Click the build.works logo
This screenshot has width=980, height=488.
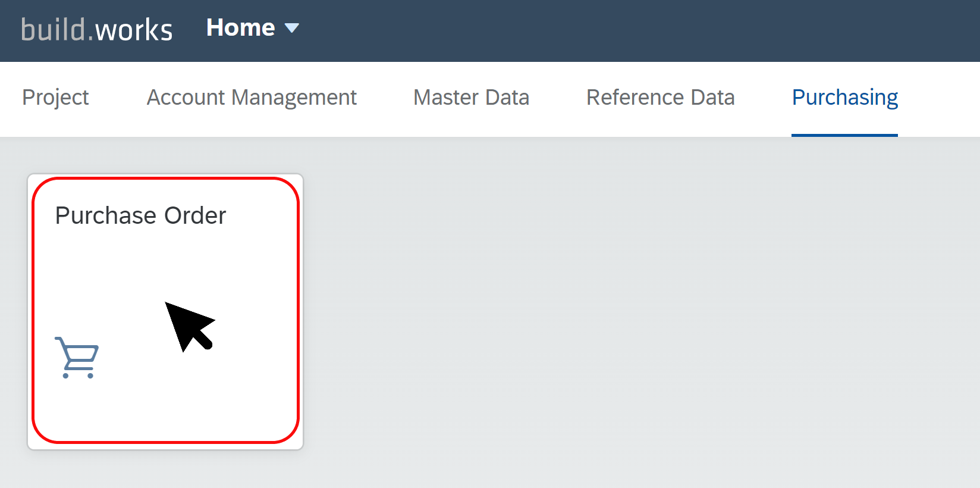[x=97, y=29]
